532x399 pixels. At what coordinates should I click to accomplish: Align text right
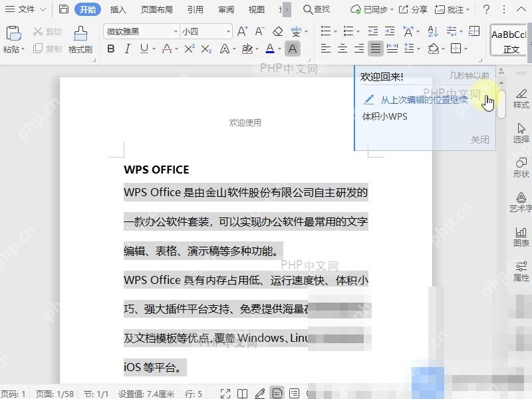[359, 49]
